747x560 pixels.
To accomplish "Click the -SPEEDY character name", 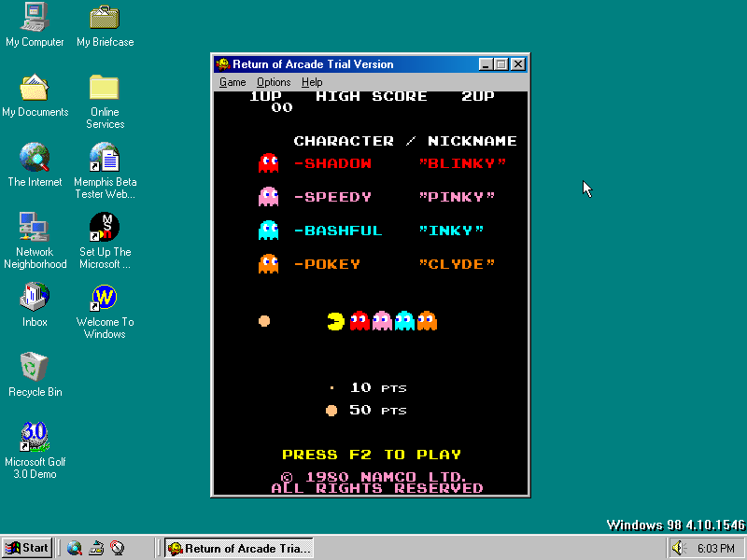I will [332, 197].
